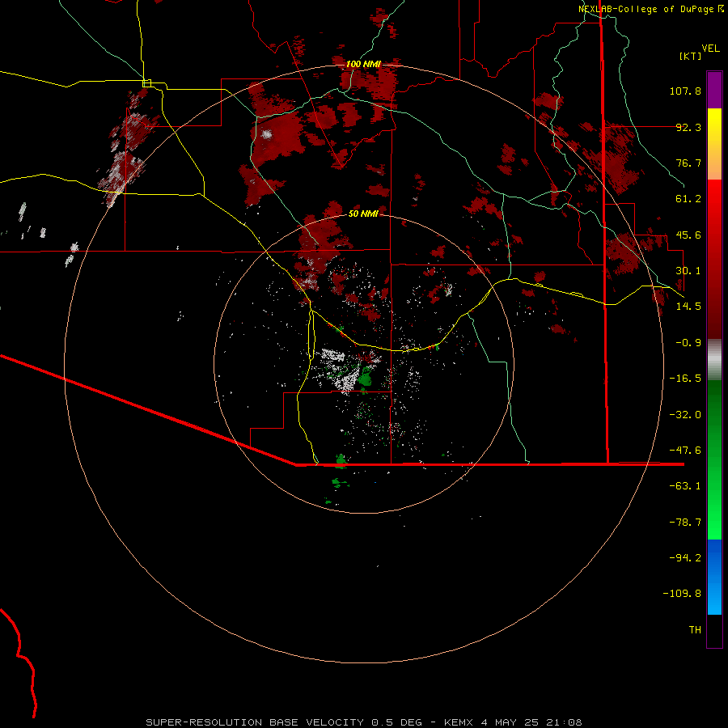The width and height of the screenshot is (728, 728).
Task: Click the 14.5 legend value
Action: pyautogui.click(x=688, y=307)
